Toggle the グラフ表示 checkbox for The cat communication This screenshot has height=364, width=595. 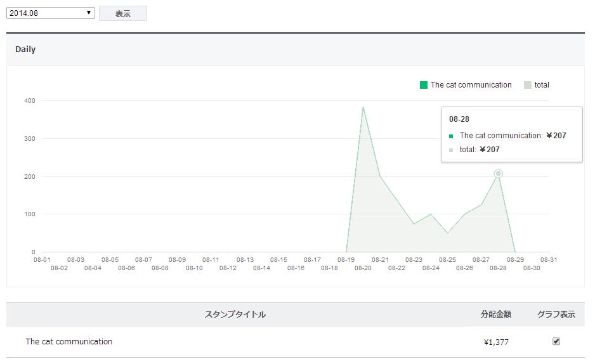(x=556, y=341)
